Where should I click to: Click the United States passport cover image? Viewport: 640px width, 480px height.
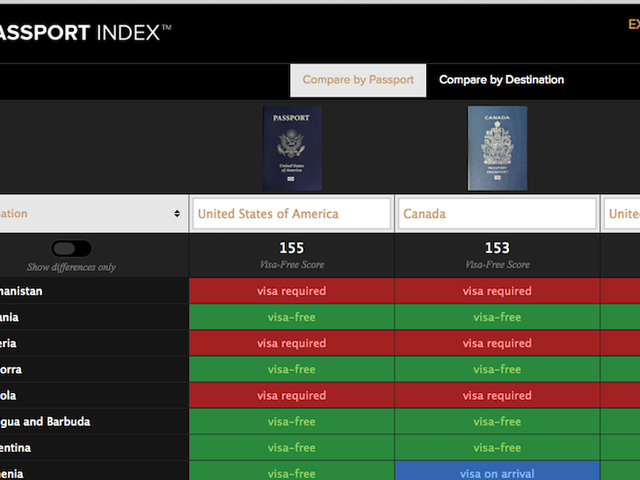(x=292, y=148)
